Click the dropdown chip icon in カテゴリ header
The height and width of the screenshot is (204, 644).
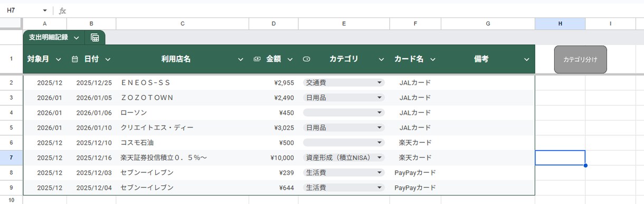pyautogui.click(x=306, y=59)
